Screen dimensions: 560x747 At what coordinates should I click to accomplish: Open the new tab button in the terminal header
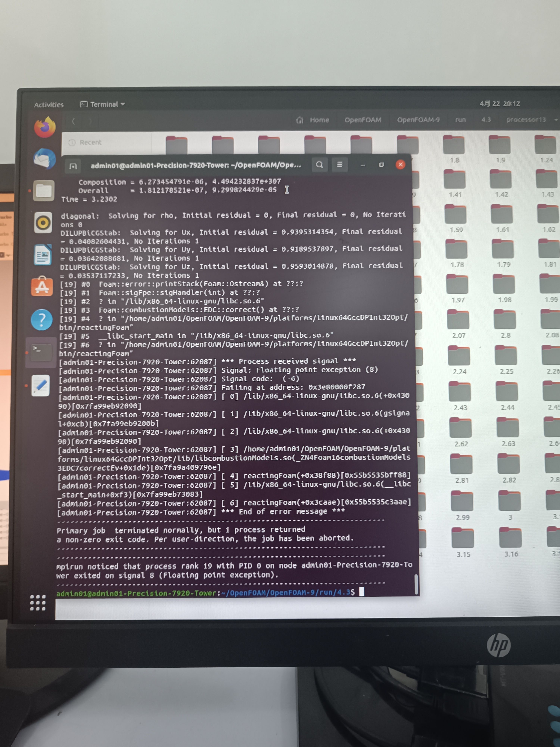pyautogui.click(x=73, y=166)
